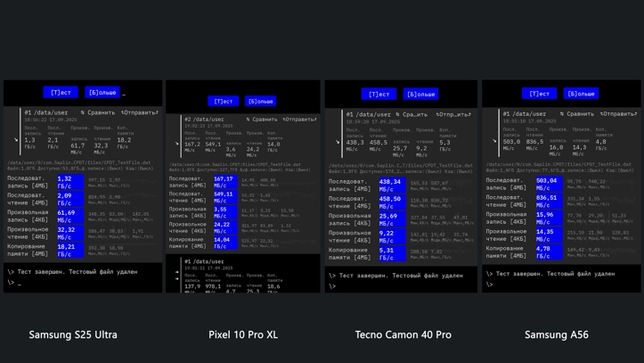Image resolution: width=644 pixels, height=363 pixels.
Task: Select the 167,17 МБ/с value in Pixel panel
Action: [x=225, y=182]
